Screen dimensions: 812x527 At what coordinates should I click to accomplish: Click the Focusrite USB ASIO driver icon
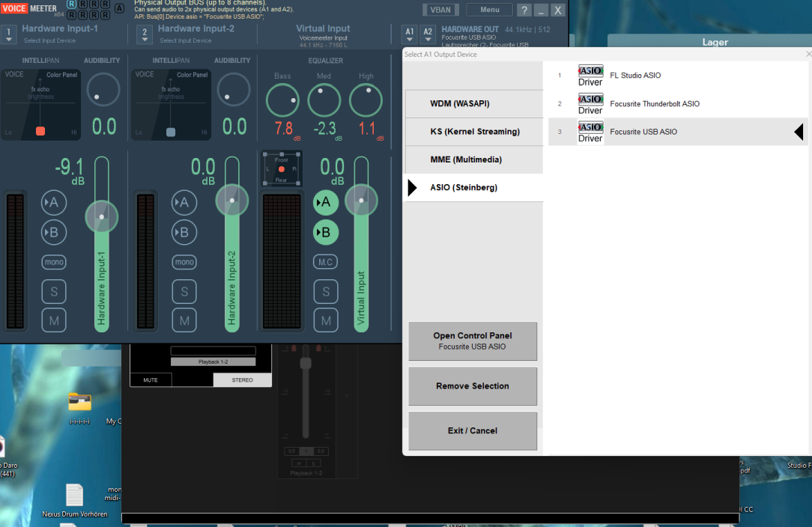pos(590,132)
